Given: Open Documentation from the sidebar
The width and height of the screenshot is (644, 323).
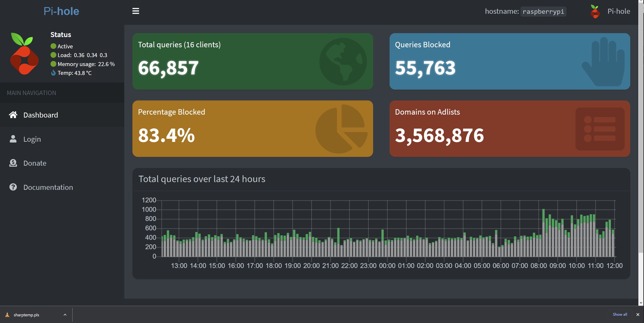Looking at the screenshot, I should [62, 187].
